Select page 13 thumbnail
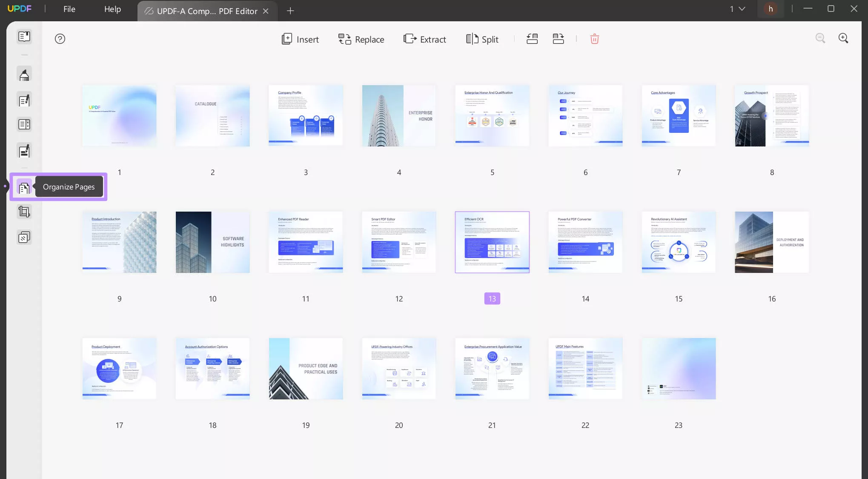The width and height of the screenshot is (868, 479). point(493,242)
